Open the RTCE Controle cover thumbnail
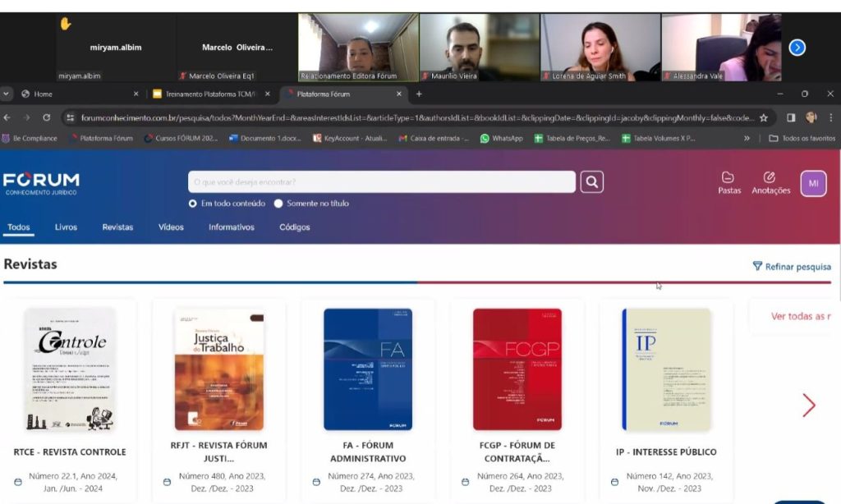The width and height of the screenshot is (841, 504). pos(70,369)
